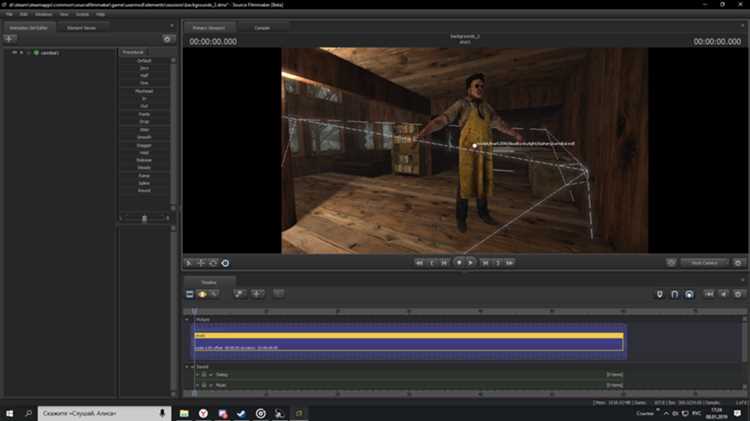This screenshot has height=421, width=750.
Task: Open the Edit menu
Action: click(23, 14)
